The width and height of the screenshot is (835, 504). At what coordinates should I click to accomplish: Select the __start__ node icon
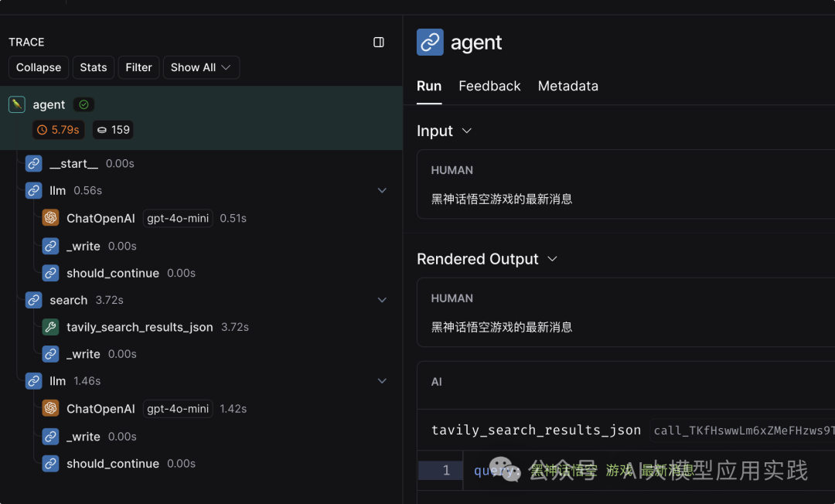click(x=33, y=163)
